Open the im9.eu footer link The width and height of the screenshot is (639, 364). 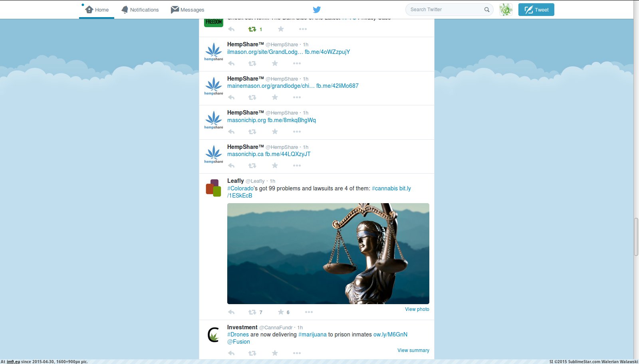point(13,362)
